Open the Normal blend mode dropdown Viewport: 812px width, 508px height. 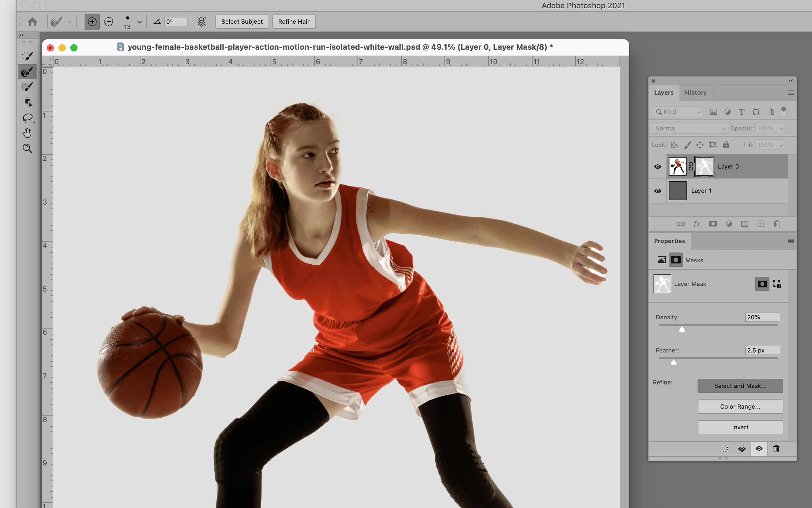tap(689, 128)
